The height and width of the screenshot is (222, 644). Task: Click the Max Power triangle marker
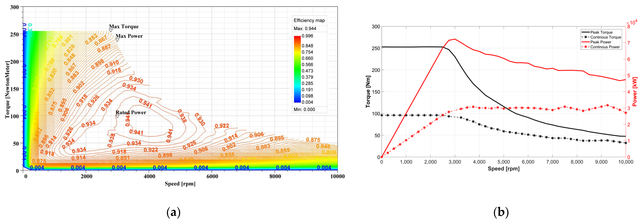[117, 40]
